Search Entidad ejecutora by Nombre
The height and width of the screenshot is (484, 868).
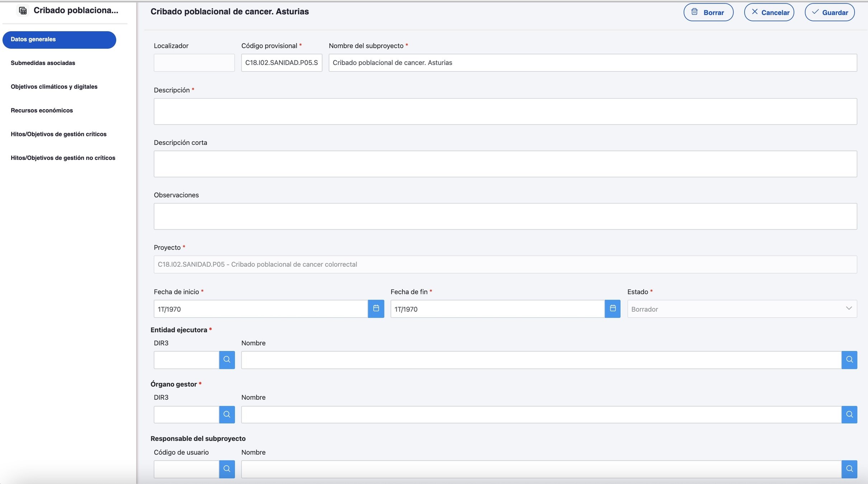click(849, 360)
